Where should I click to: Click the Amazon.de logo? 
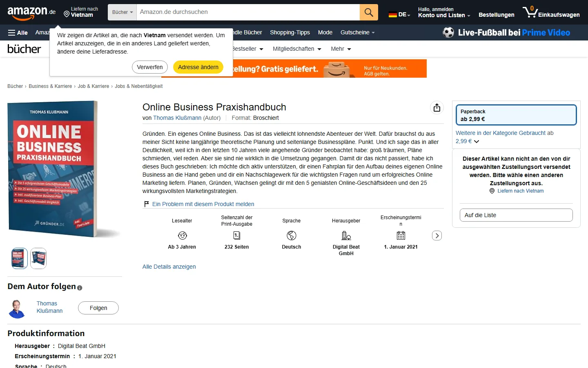pos(31,13)
